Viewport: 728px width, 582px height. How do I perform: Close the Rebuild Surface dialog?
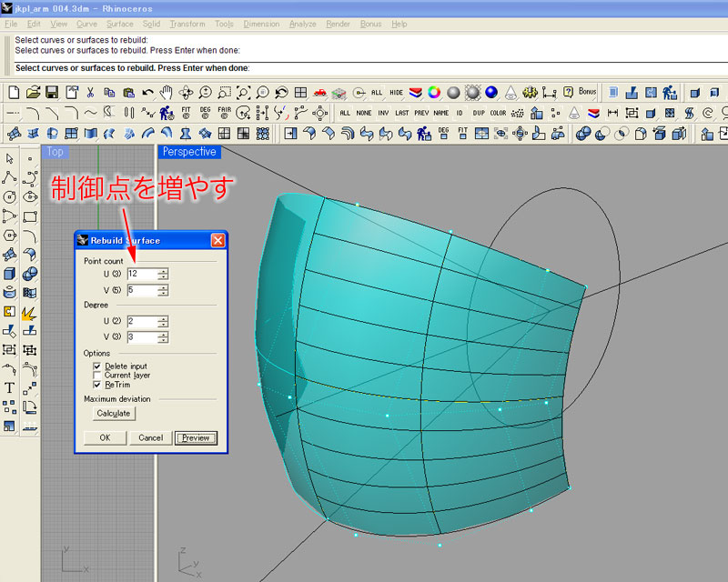217,240
